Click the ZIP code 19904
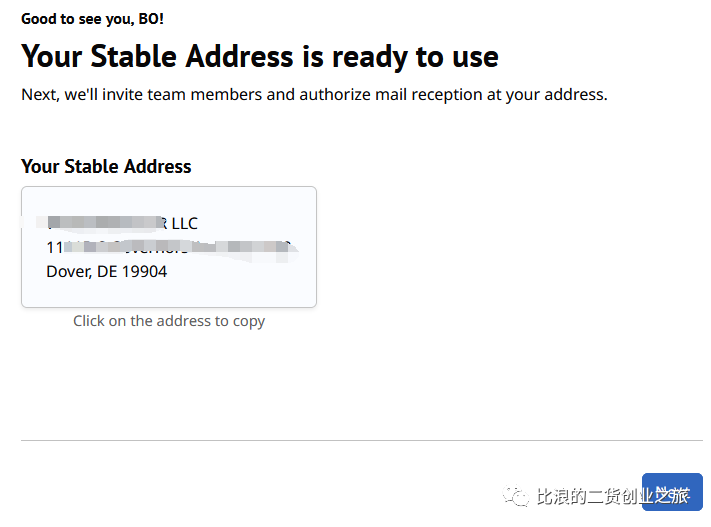The height and width of the screenshot is (527, 711). point(144,272)
